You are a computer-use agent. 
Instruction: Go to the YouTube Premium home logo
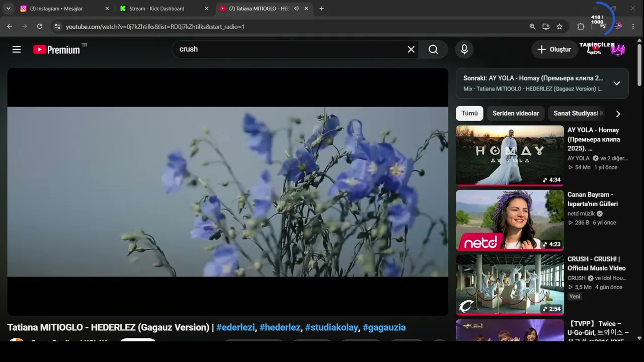[56, 49]
